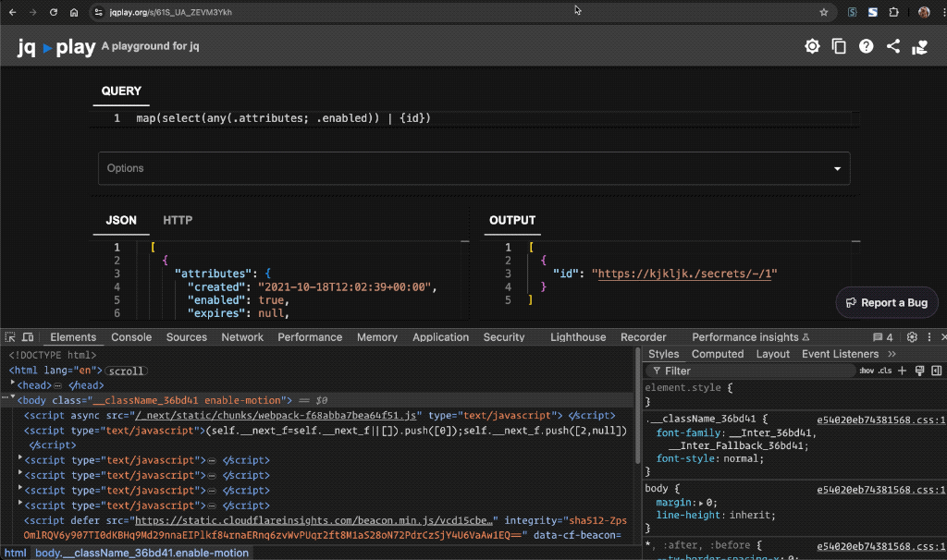Open the webpack chunk script source link
The image size is (947, 560).
tap(276, 415)
